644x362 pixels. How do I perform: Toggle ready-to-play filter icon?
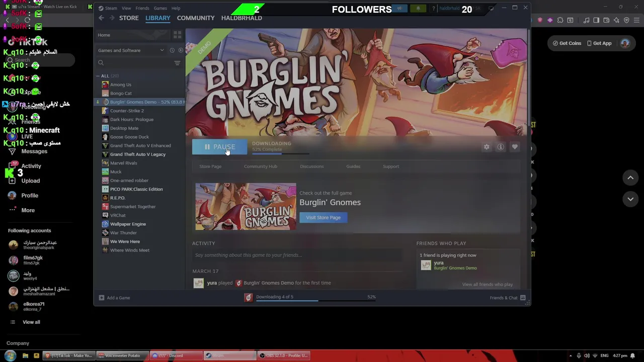coord(181,50)
